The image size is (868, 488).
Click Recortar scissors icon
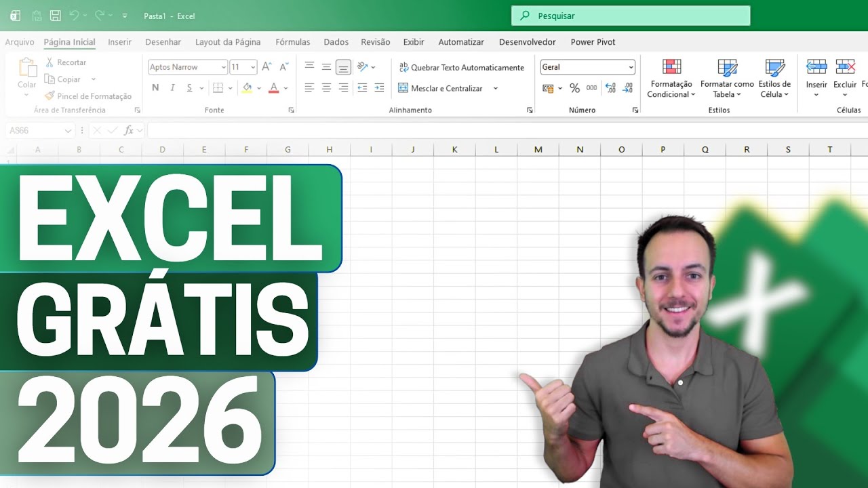tap(50, 62)
